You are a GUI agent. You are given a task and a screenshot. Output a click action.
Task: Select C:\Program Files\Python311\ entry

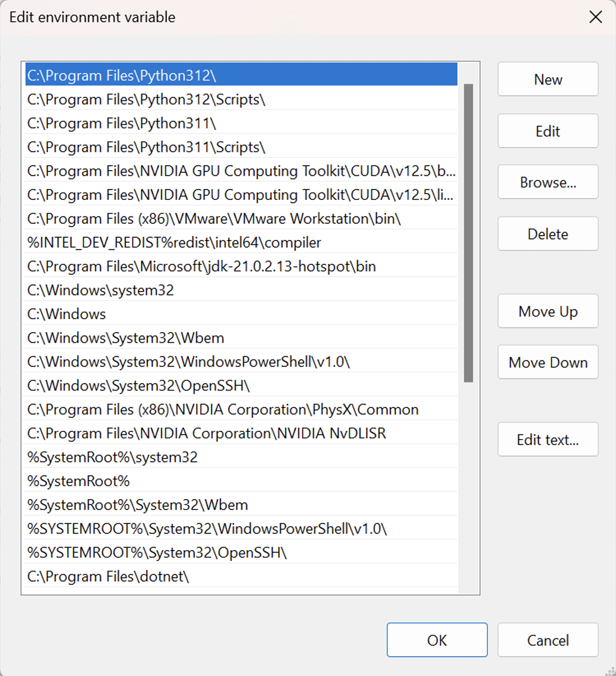tap(241, 123)
